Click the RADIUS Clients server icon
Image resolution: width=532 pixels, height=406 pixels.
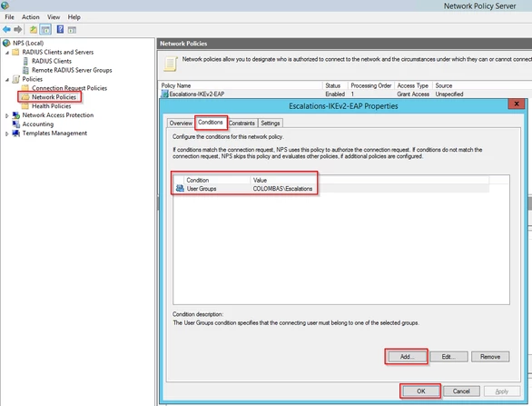point(25,61)
